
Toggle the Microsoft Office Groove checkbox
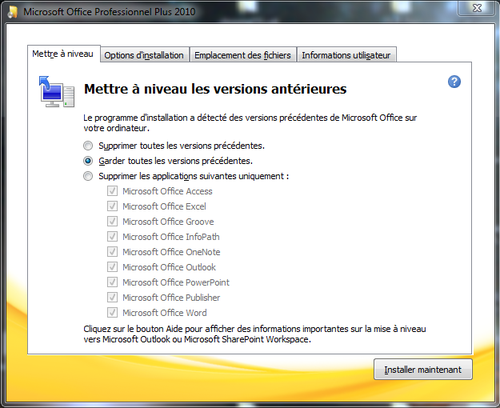tap(112, 221)
